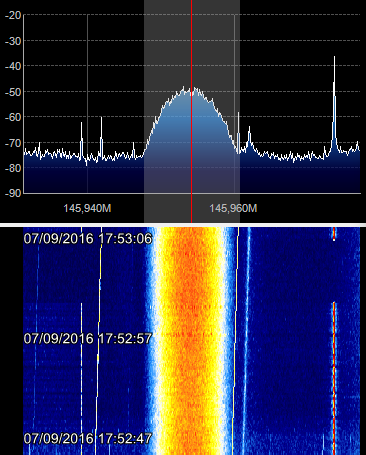Click the vertical gridline above 145,940M
Image resolution: width=366 pixels, height=455 pixels.
point(88,103)
